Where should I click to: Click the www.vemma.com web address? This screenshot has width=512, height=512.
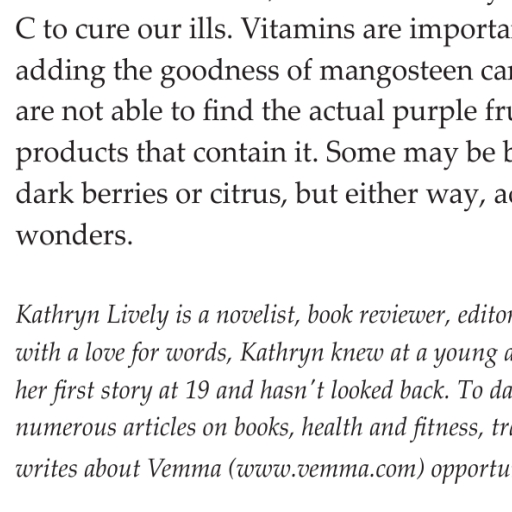(327, 469)
